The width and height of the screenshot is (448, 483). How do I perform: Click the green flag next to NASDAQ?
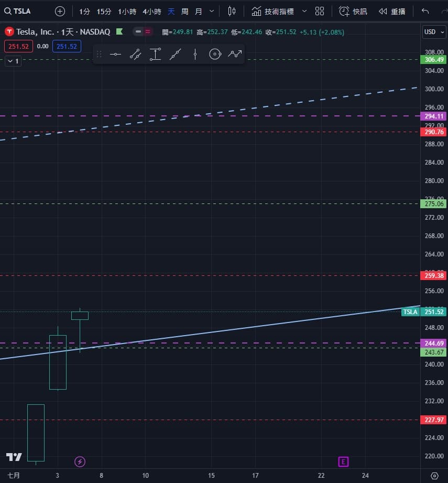(119, 32)
